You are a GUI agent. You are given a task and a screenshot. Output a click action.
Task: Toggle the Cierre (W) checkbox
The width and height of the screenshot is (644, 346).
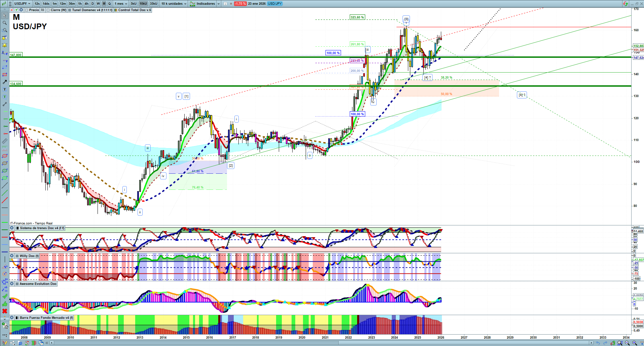(x=48, y=10)
